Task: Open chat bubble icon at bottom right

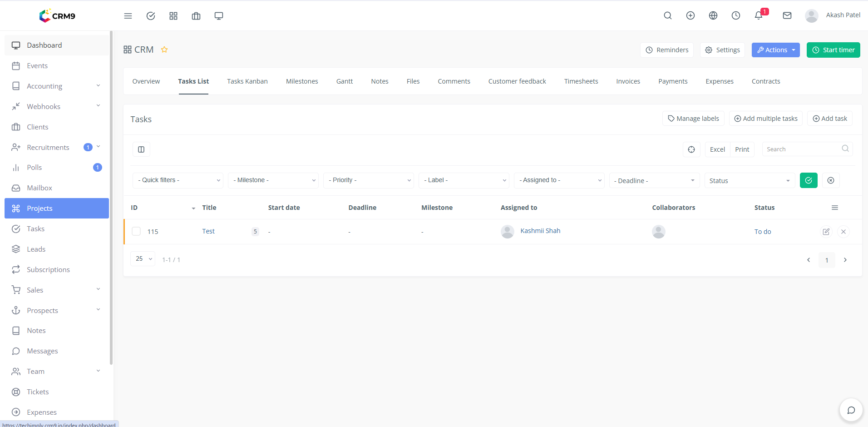Action: (x=851, y=410)
